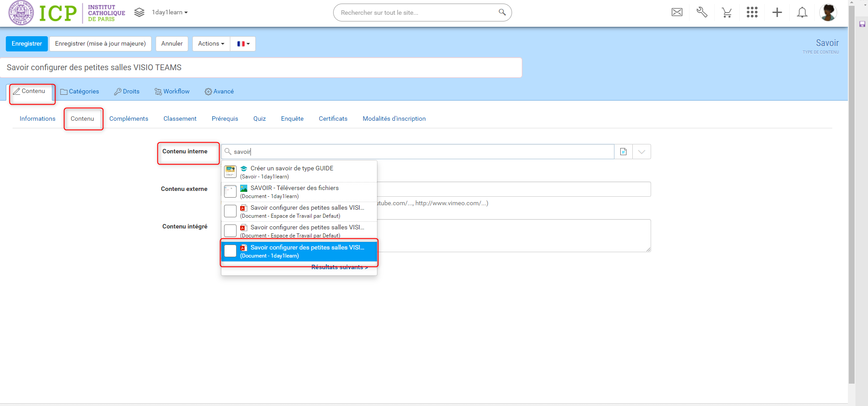868x406 pixels.
Task: Open the apps grid icon
Action: click(752, 13)
